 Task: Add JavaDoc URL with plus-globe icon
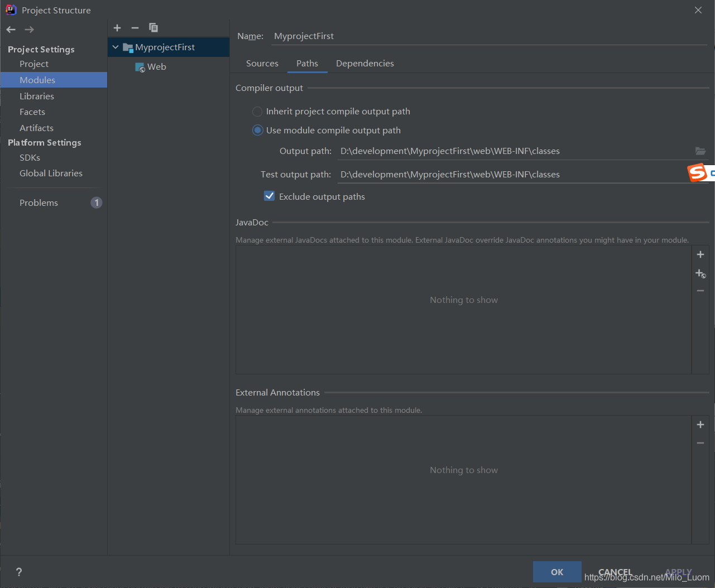700,273
